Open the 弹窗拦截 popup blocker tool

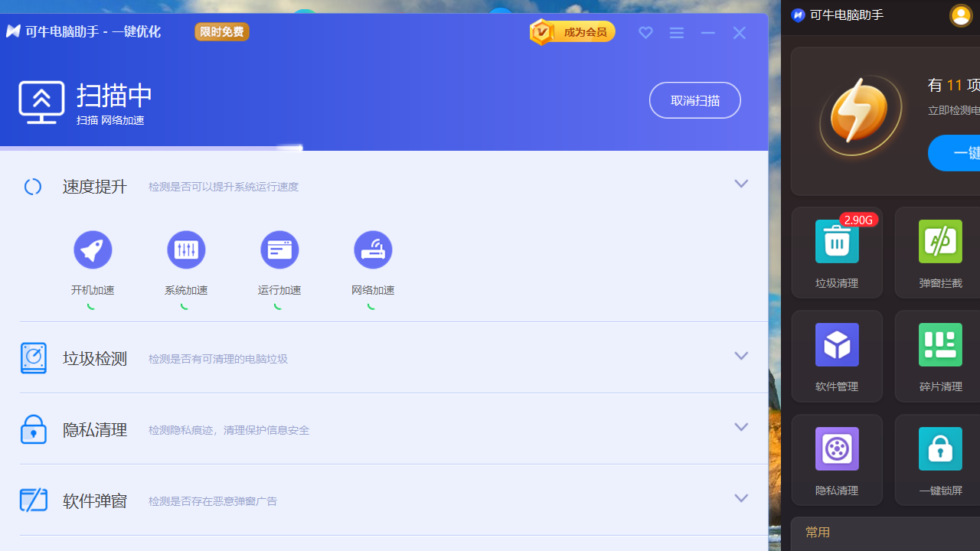tap(940, 253)
